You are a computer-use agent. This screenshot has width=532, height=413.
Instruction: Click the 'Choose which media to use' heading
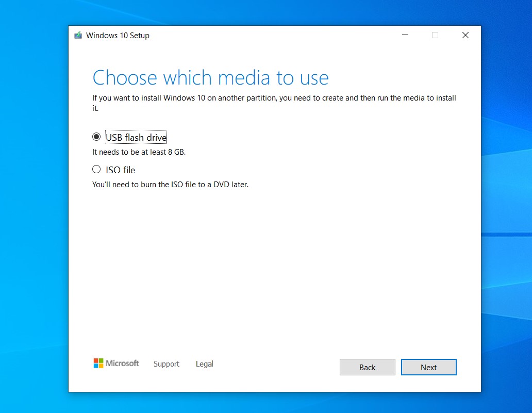pos(210,78)
